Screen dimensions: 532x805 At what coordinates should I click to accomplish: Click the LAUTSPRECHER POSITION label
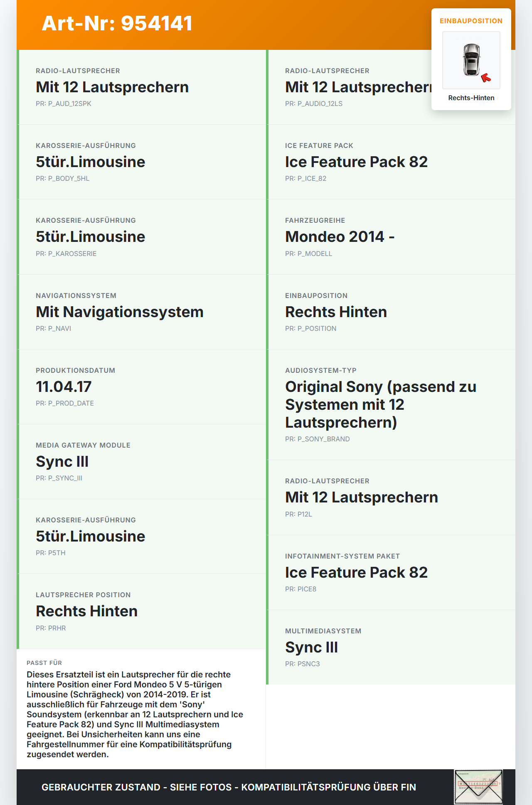83,595
